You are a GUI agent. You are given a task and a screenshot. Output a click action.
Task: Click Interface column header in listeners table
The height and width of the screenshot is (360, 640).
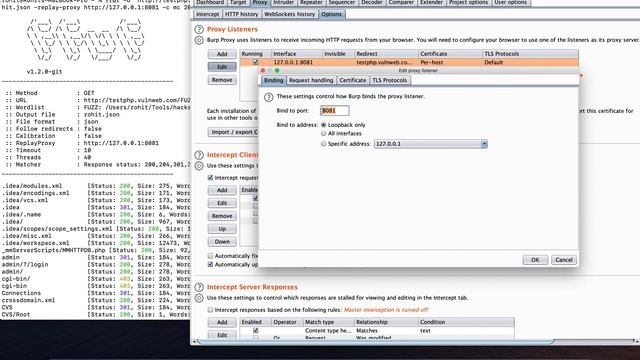coord(297,54)
